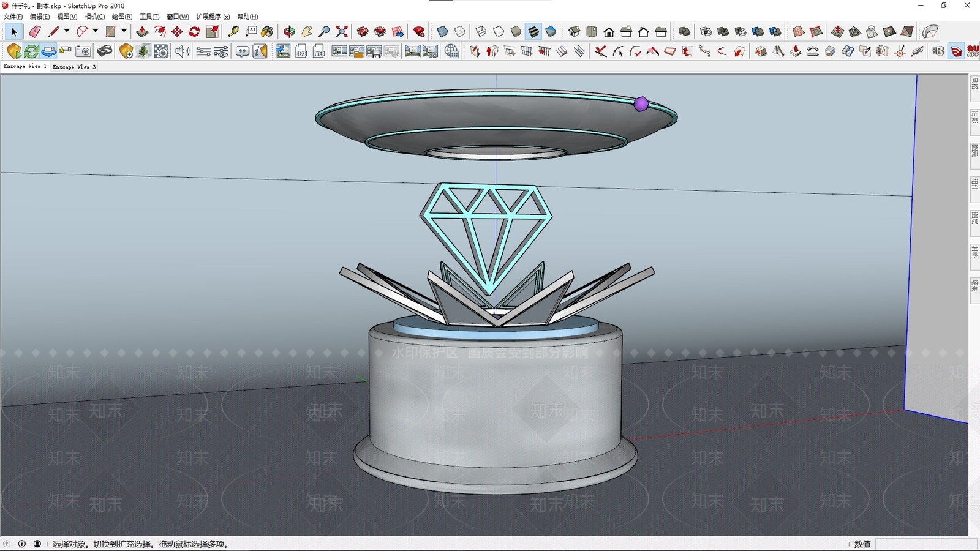Screen dimensions: 980x551
Task: Open the Paint Bucket tool
Action: click(268, 32)
